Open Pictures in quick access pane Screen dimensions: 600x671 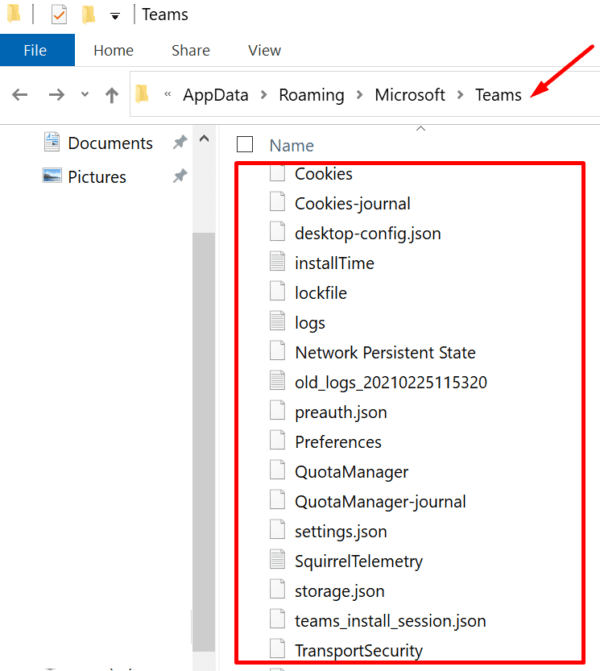coord(97,177)
